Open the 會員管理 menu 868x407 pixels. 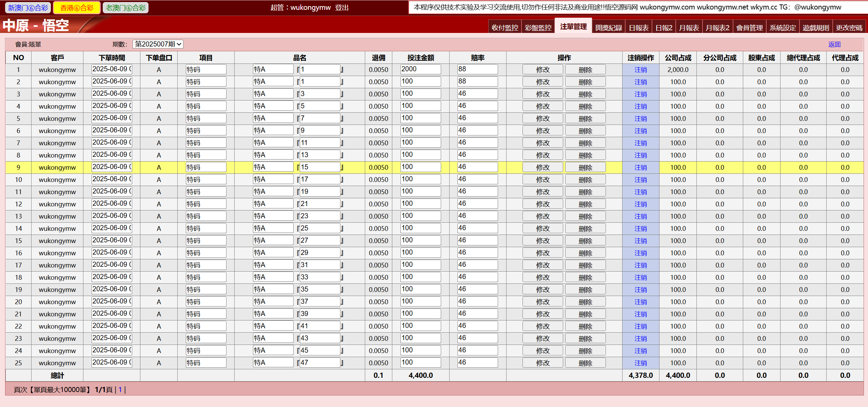pyautogui.click(x=749, y=27)
